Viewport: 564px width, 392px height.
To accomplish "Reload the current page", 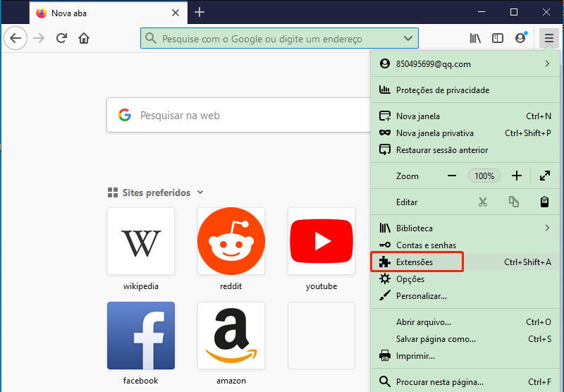I will (x=61, y=38).
